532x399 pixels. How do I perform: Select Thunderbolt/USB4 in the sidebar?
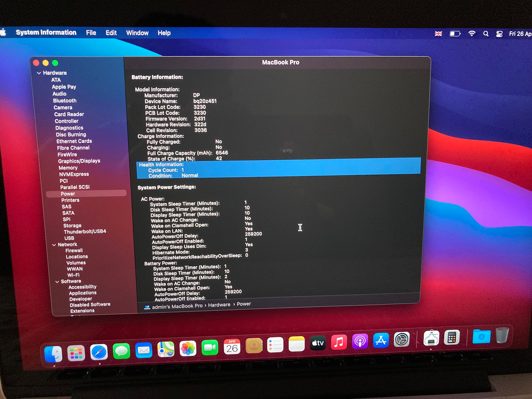tap(85, 231)
